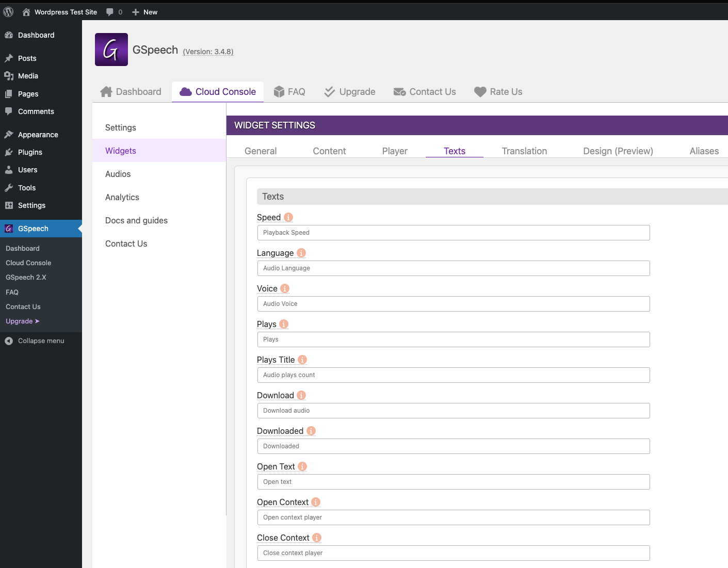
Task: Click the info icon next to Open Text
Action: click(x=302, y=466)
